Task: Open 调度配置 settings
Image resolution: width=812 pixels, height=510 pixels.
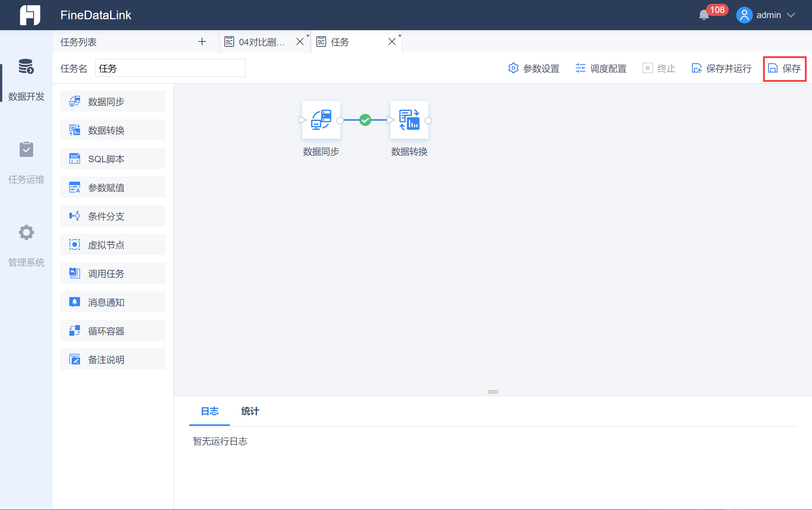Action: [601, 69]
